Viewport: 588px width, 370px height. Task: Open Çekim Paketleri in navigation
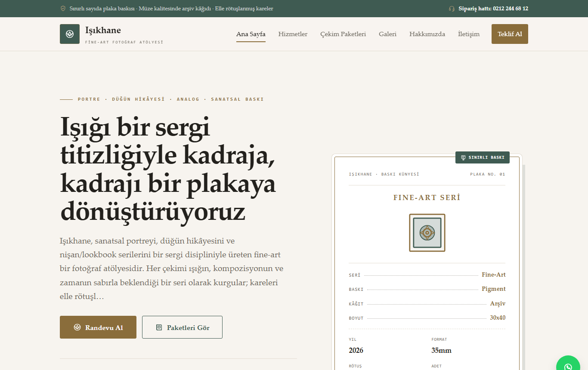(x=343, y=34)
